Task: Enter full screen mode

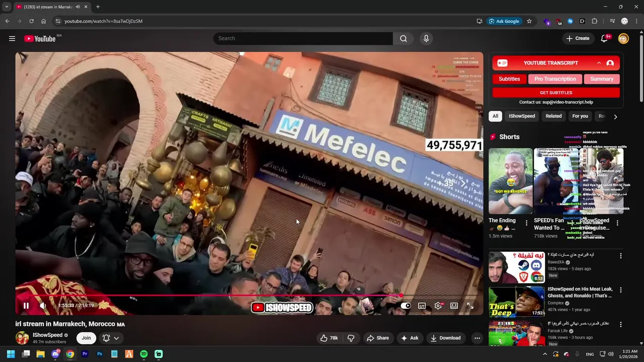Action: [470, 306]
